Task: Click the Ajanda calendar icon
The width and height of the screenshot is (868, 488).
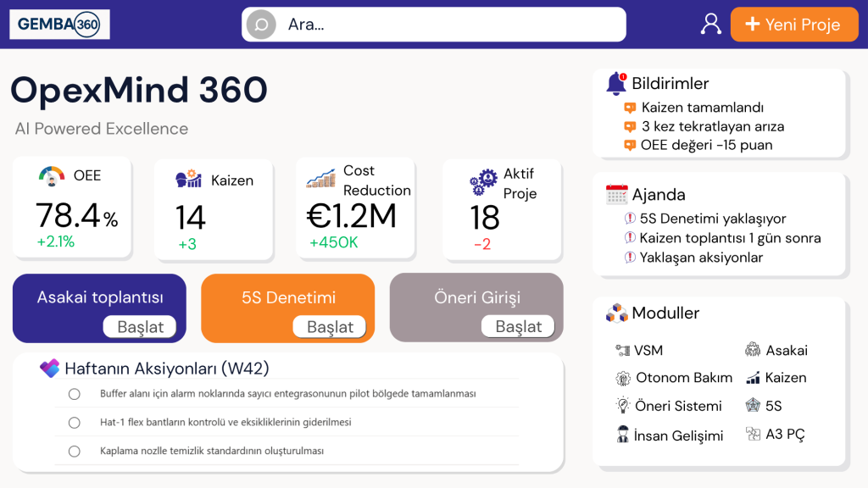Action: point(617,195)
